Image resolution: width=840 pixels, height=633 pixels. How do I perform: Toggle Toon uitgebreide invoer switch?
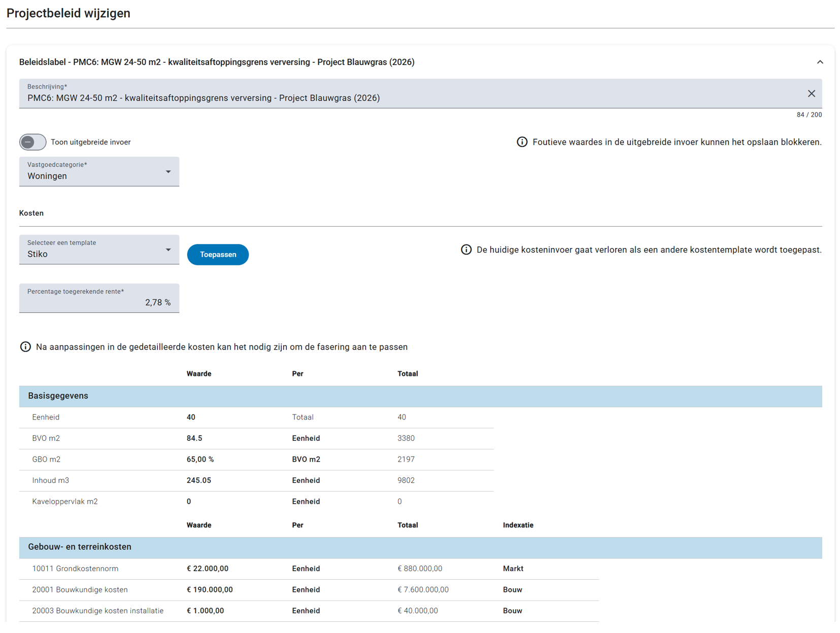(33, 142)
